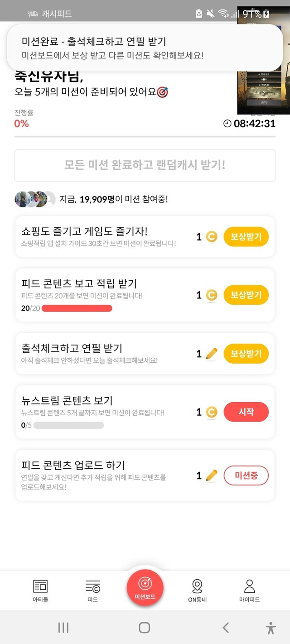This screenshot has width=290, height=644.
Task: Tap the participant avatars group
Action: tap(35, 199)
